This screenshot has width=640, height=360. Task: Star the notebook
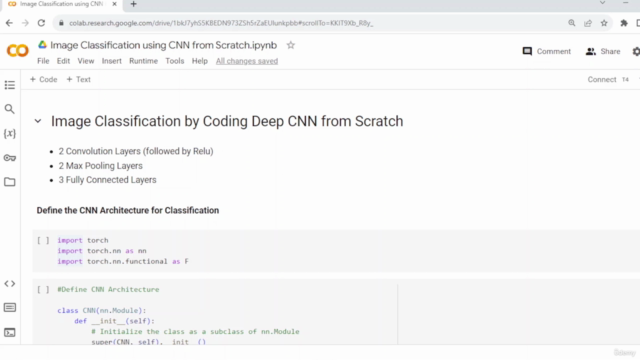(291, 45)
